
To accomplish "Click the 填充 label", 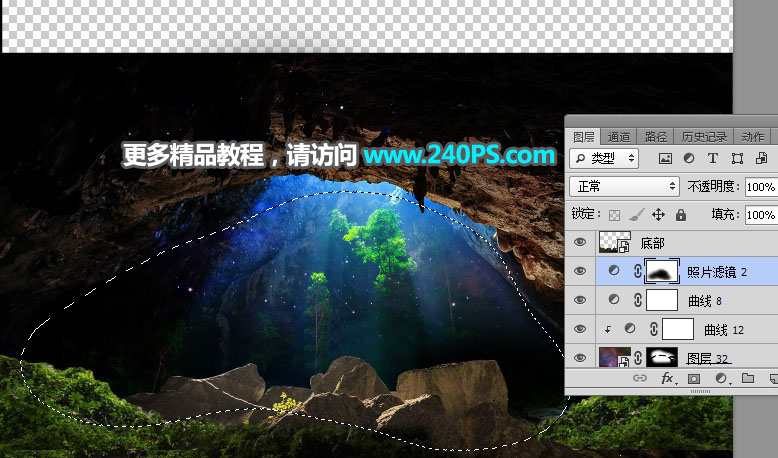I will coord(725,214).
